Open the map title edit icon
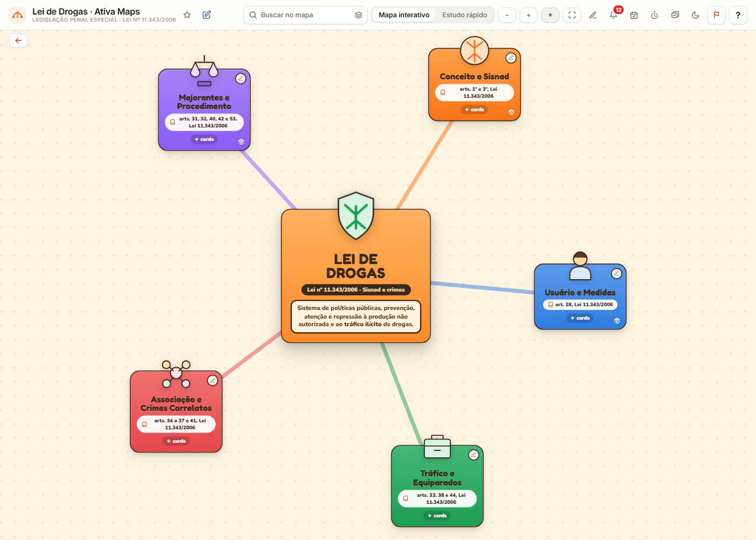 tap(206, 15)
